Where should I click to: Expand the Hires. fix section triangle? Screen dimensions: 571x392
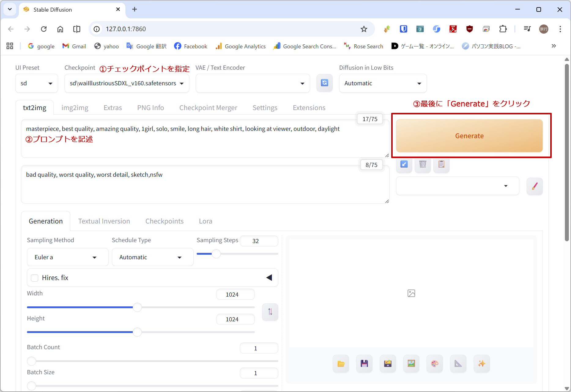(269, 278)
